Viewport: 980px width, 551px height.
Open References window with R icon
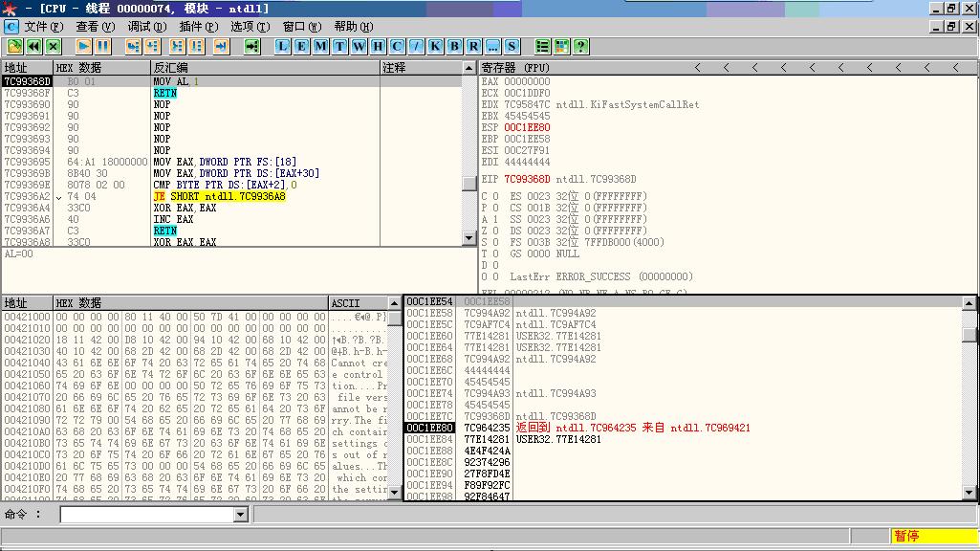click(474, 46)
